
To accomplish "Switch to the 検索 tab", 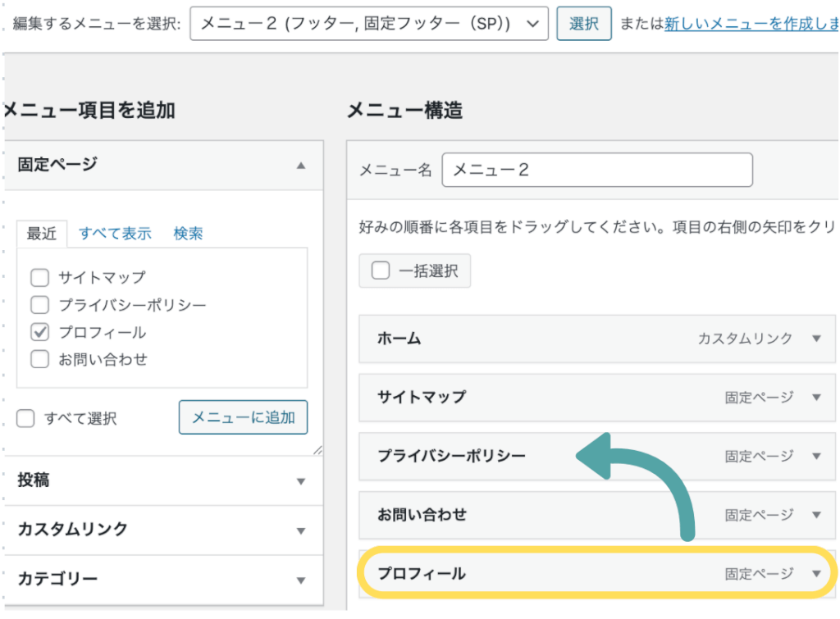I will 188,234.
